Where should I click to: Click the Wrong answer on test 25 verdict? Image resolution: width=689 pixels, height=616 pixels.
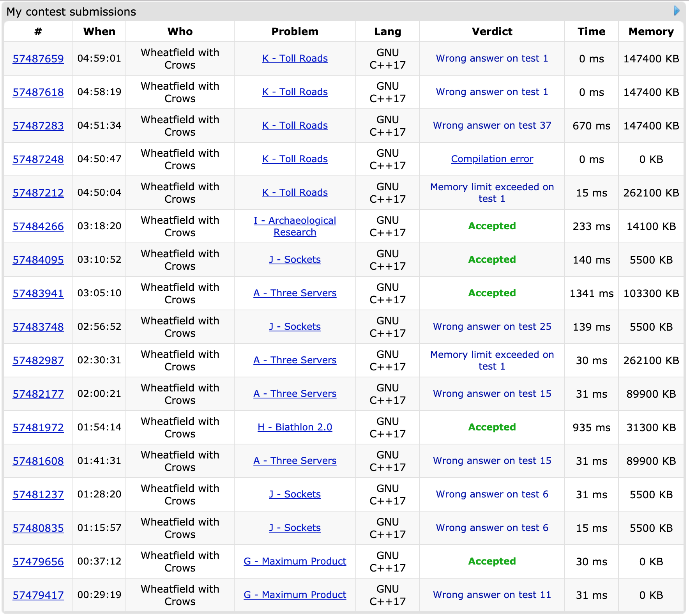[x=492, y=327]
